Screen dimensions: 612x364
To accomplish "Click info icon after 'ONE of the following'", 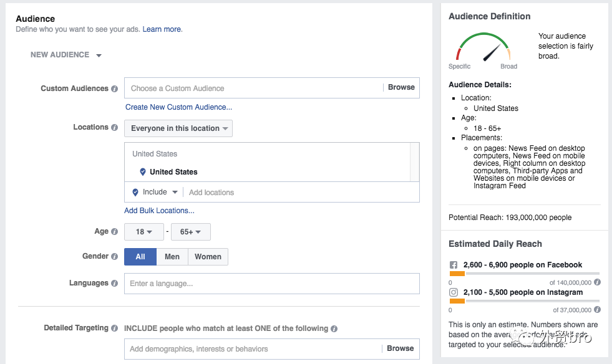I will pyautogui.click(x=334, y=328).
